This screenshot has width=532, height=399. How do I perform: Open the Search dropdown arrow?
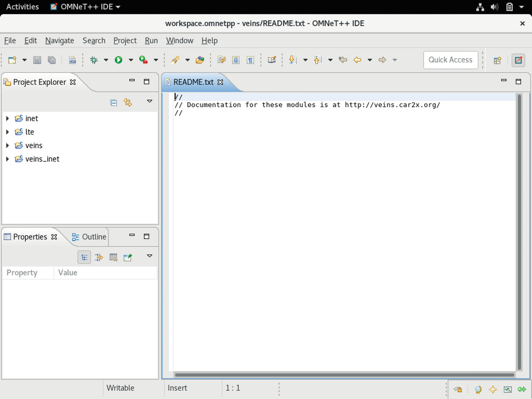(187, 60)
